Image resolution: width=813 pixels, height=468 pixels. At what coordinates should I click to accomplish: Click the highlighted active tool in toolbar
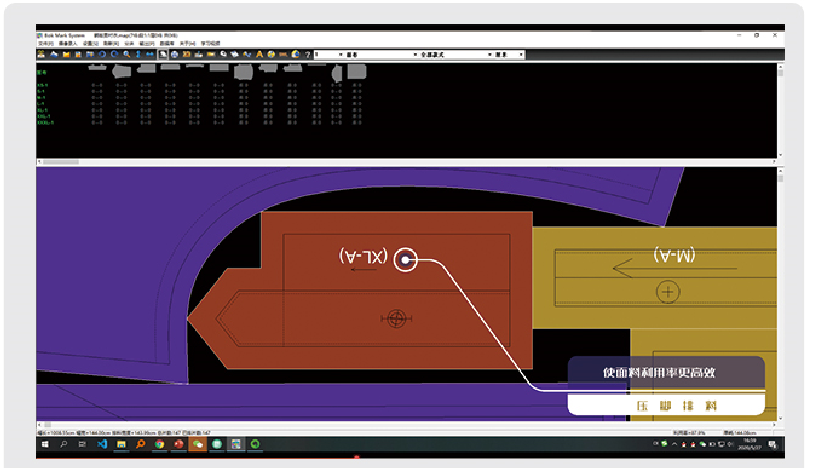pyautogui.click(x=163, y=54)
